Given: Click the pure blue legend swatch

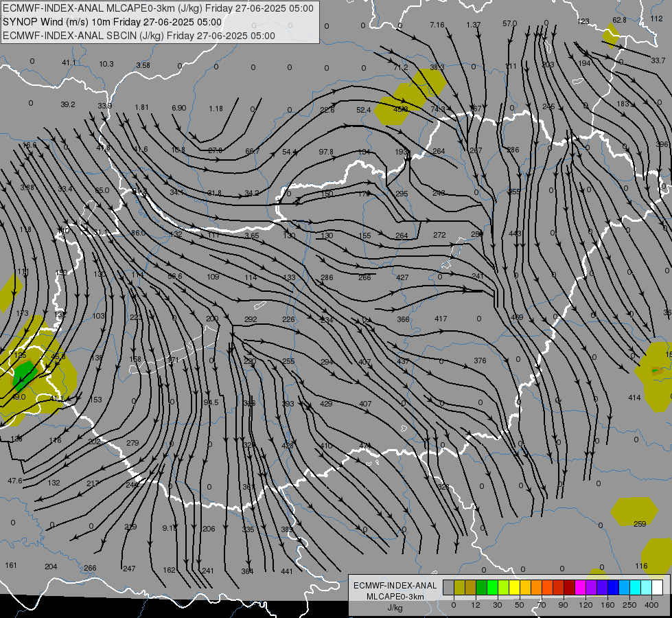Looking at the screenshot, I should click(x=613, y=588).
